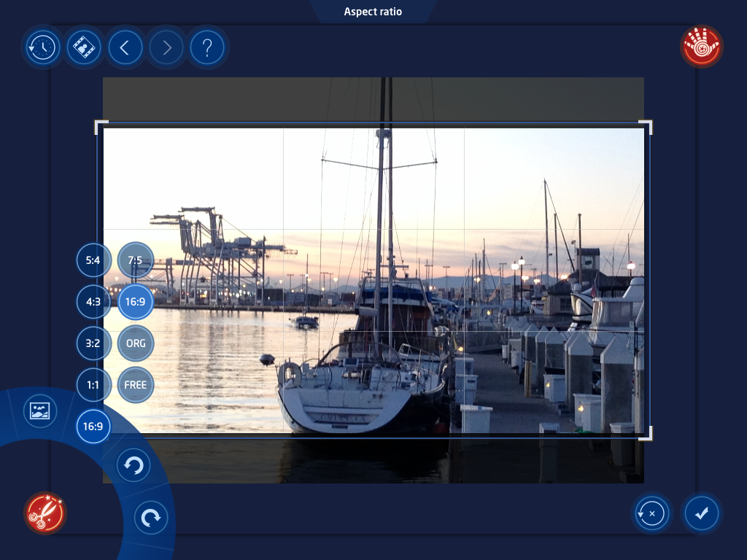Rotate image clockwise
Image resolution: width=747 pixels, height=560 pixels.
(x=151, y=517)
